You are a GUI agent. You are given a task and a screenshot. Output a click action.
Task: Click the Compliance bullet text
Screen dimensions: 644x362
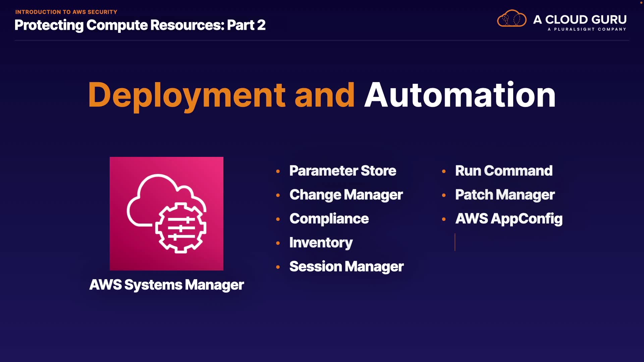pyautogui.click(x=329, y=219)
